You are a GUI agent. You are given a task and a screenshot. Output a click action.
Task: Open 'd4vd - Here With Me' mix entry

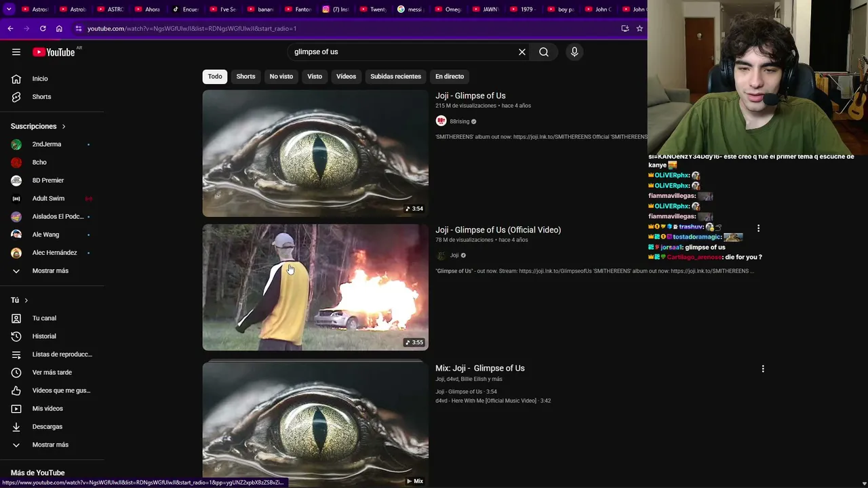point(493,401)
